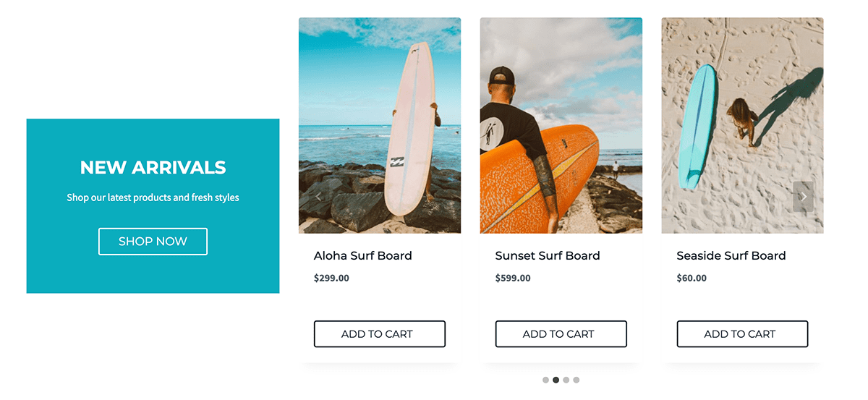Click the $599.00 price label
868x400 pixels.
pos(512,278)
